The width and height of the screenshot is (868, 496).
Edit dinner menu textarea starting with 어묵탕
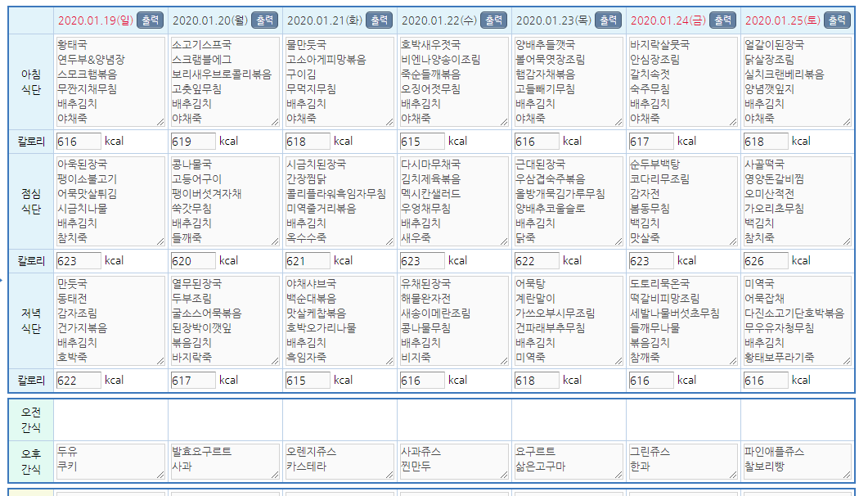[569, 320]
